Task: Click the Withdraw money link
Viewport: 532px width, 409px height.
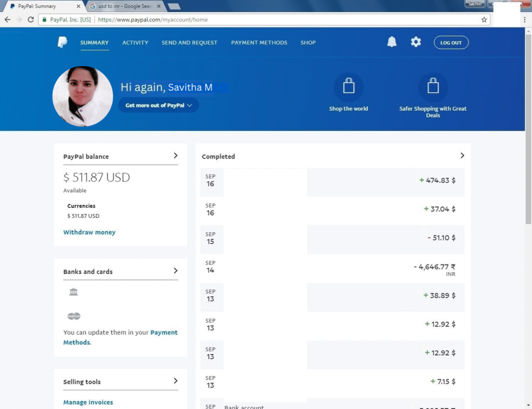Action: [89, 232]
